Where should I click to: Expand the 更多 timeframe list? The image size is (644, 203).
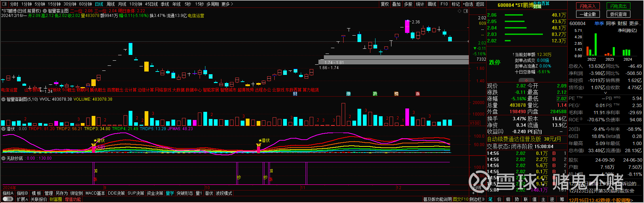[227, 4]
